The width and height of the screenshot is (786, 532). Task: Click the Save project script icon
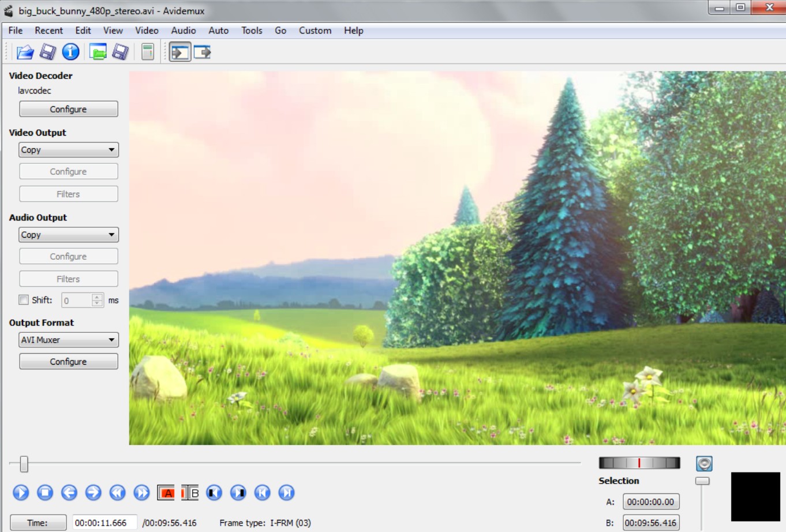pyautogui.click(x=120, y=53)
